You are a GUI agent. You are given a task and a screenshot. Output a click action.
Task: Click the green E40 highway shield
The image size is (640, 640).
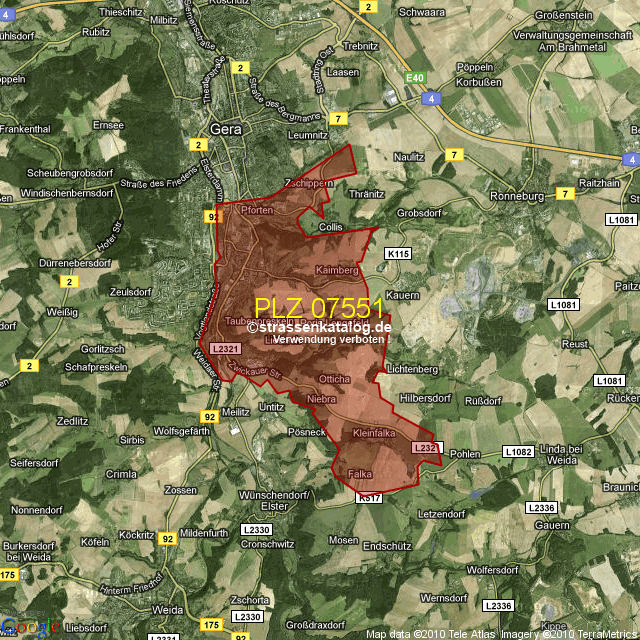click(415, 77)
